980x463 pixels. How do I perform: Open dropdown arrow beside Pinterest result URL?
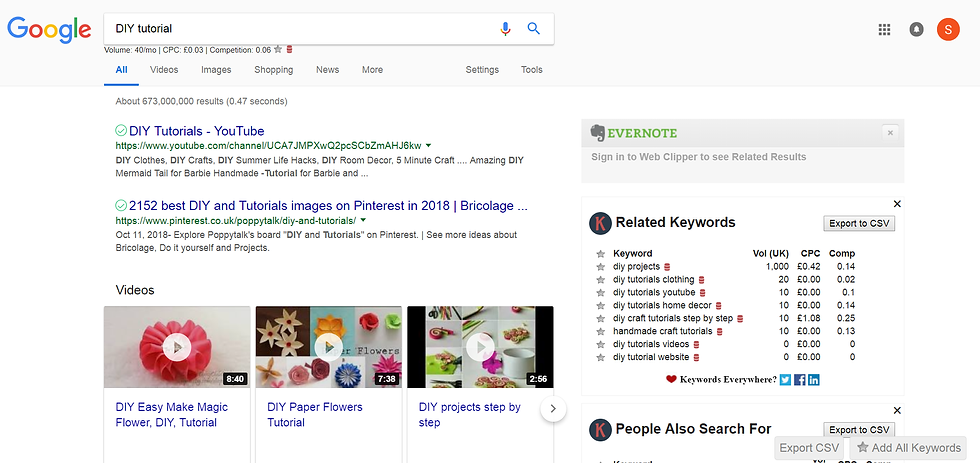(364, 220)
